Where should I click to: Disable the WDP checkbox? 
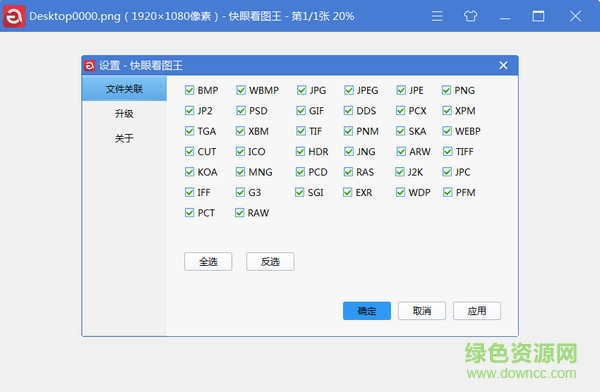(x=400, y=192)
